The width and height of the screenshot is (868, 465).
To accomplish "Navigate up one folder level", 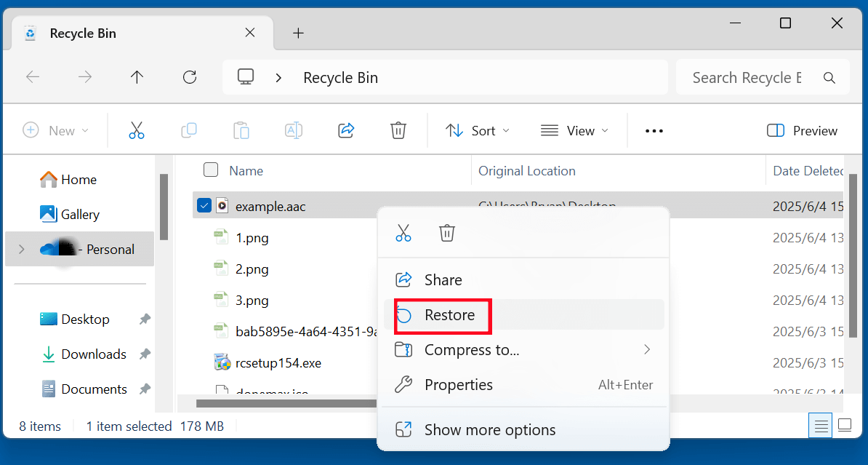I will click(137, 76).
